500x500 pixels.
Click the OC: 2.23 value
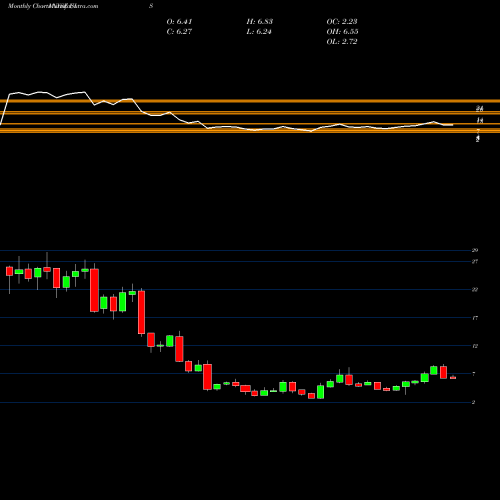click(x=342, y=22)
